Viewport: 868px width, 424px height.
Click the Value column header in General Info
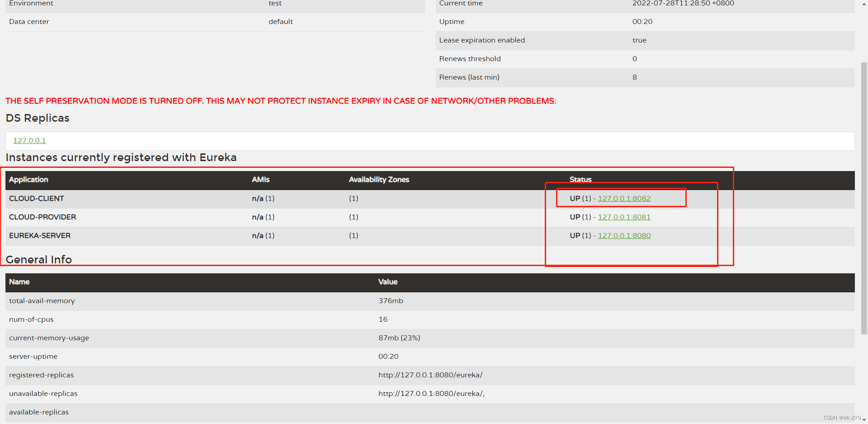(x=388, y=282)
